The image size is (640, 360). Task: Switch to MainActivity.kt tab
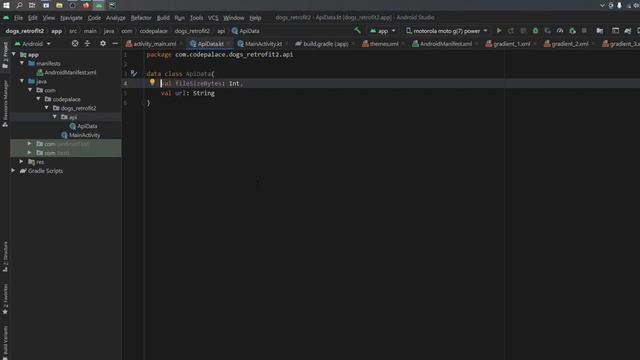click(263, 44)
